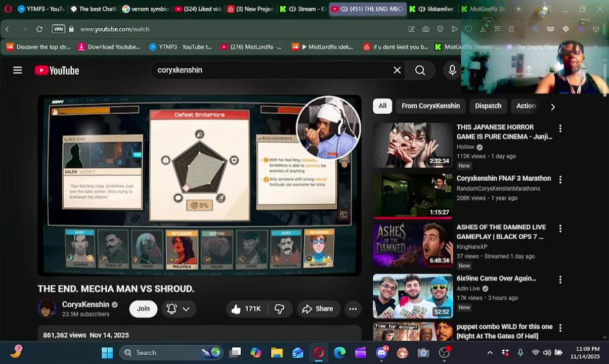Start voice search with microphone icon
The image size is (609, 364).
452,70
